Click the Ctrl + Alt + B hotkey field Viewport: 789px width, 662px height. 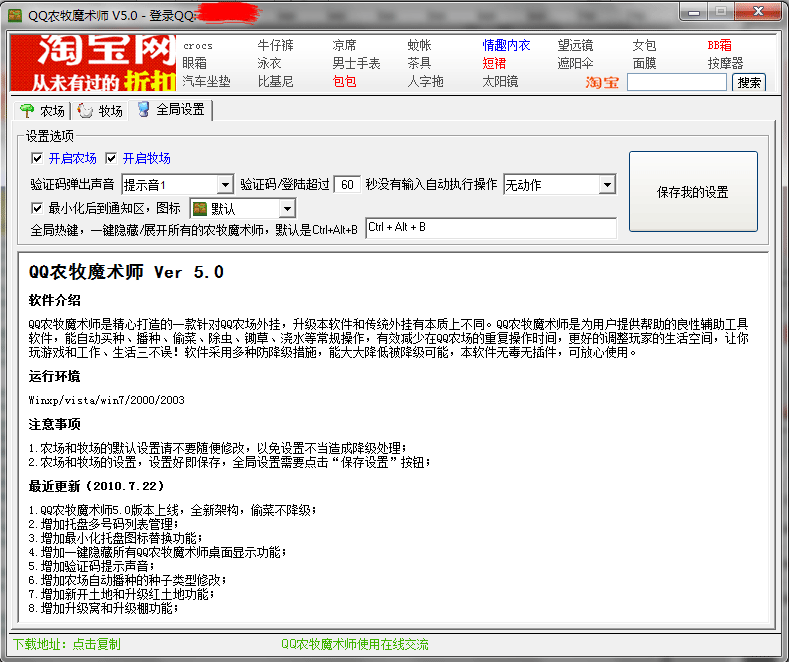[x=490, y=228]
